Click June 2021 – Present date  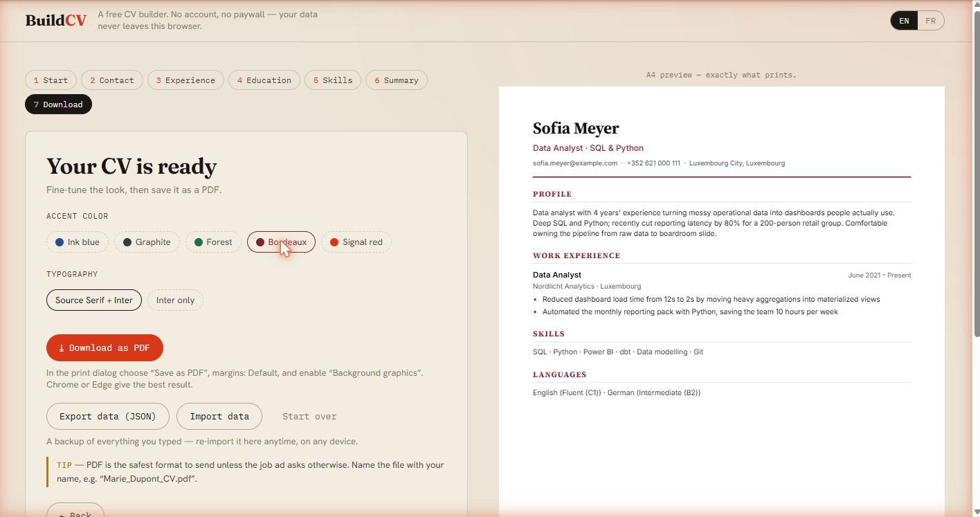(x=880, y=275)
